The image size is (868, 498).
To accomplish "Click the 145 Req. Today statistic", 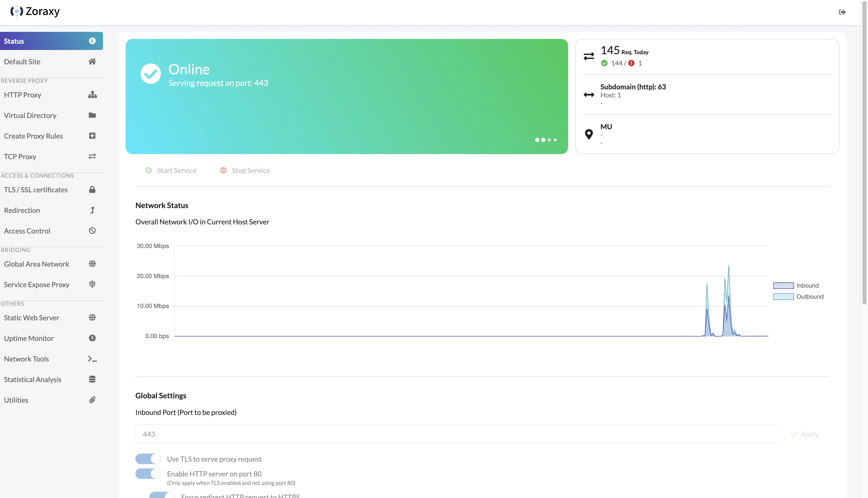I will coord(624,51).
